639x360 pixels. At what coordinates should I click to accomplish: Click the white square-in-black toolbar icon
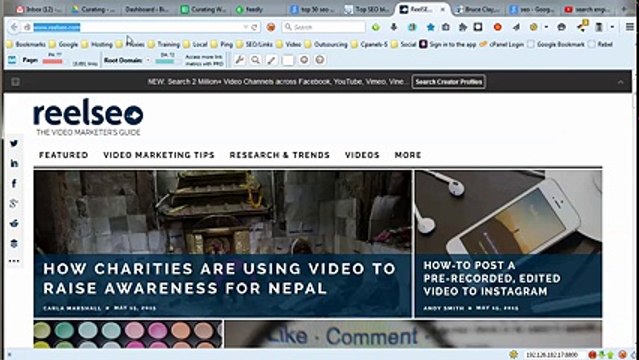pos(478,27)
